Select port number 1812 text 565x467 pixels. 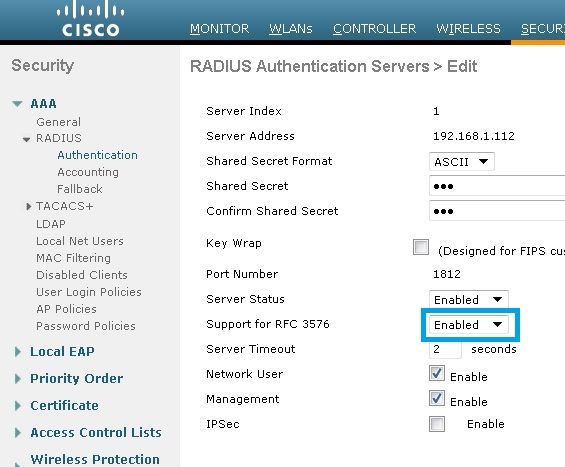(447, 274)
